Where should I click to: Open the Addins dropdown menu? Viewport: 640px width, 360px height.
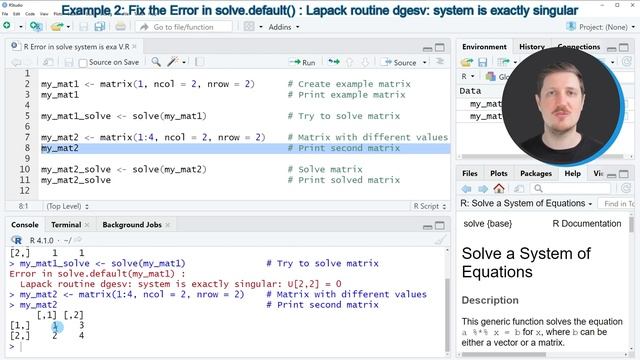(284, 27)
